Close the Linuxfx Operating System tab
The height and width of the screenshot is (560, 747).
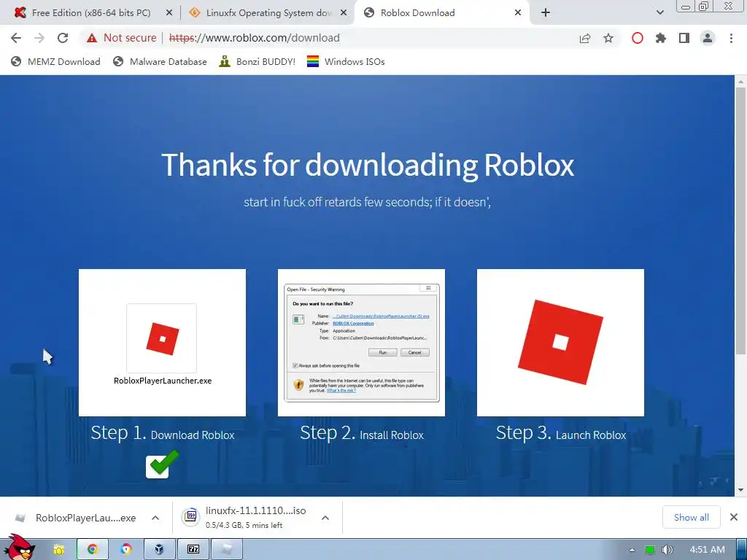tap(344, 13)
